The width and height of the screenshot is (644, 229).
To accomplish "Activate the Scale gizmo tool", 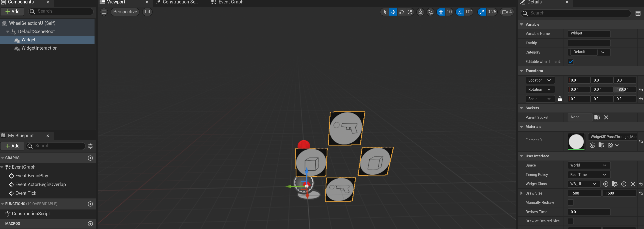I will click(x=410, y=12).
